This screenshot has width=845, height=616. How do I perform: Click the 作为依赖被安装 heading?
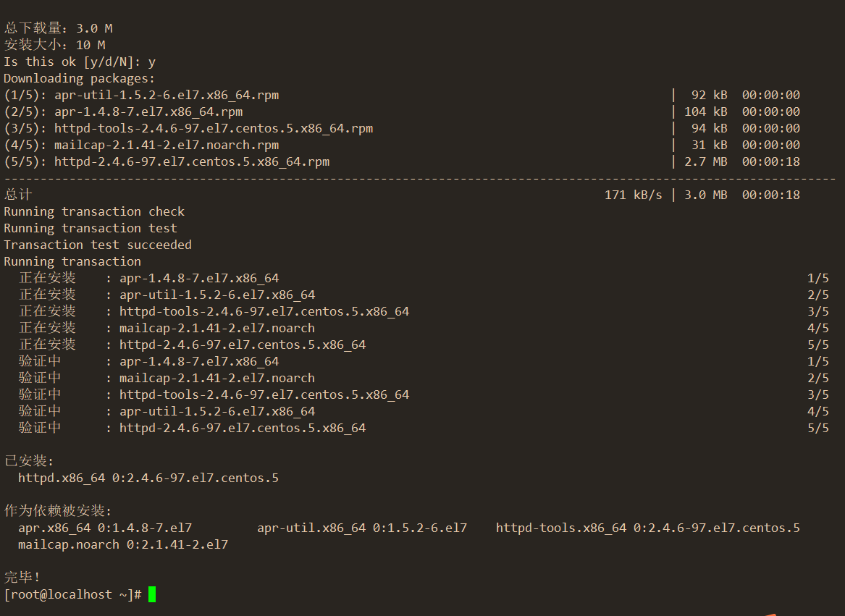58,511
